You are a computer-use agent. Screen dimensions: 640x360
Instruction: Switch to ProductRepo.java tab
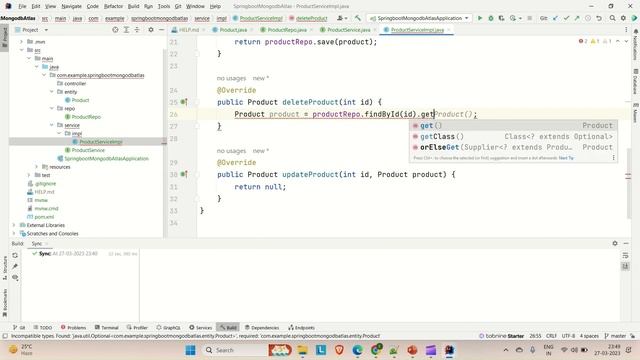tap(287, 30)
